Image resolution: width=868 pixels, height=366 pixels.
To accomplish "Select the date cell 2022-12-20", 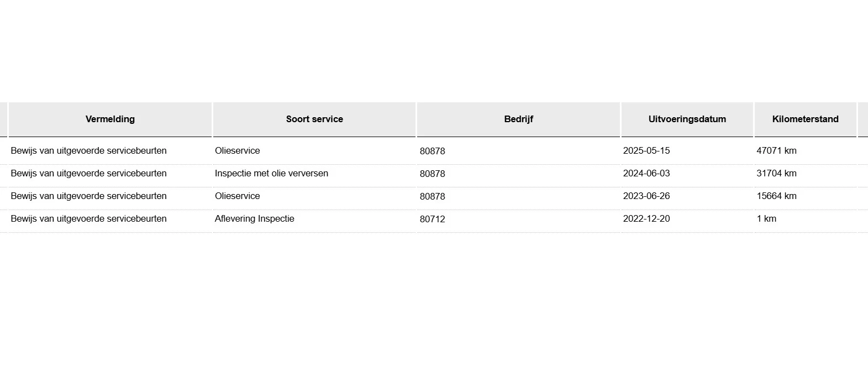I will 646,218.
